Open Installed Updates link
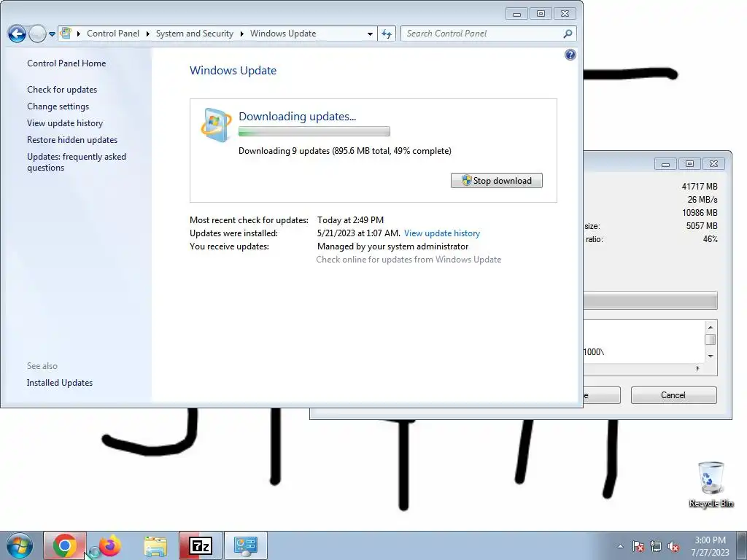 click(x=60, y=382)
